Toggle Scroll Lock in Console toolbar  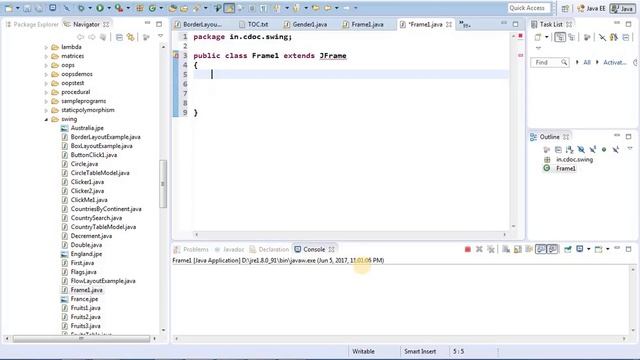(x=518, y=249)
